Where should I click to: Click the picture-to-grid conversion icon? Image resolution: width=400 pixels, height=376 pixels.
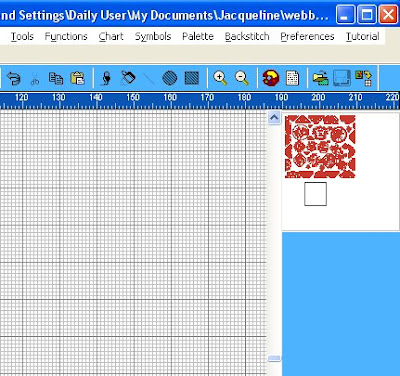(363, 78)
